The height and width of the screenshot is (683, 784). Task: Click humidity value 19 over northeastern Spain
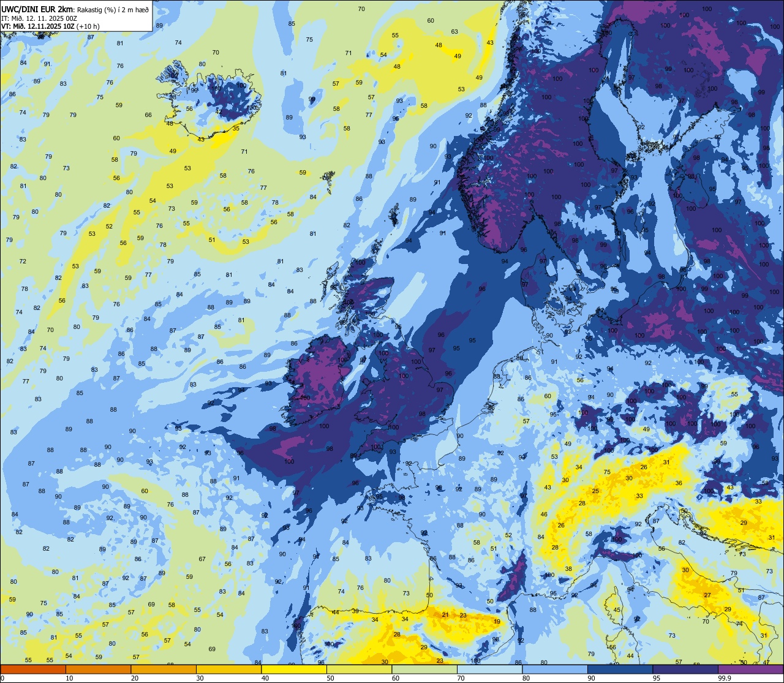click(497, 622)
